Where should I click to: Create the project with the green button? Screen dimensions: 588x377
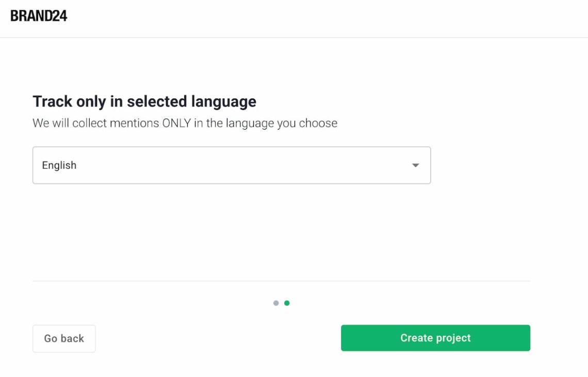coord(435,338)
